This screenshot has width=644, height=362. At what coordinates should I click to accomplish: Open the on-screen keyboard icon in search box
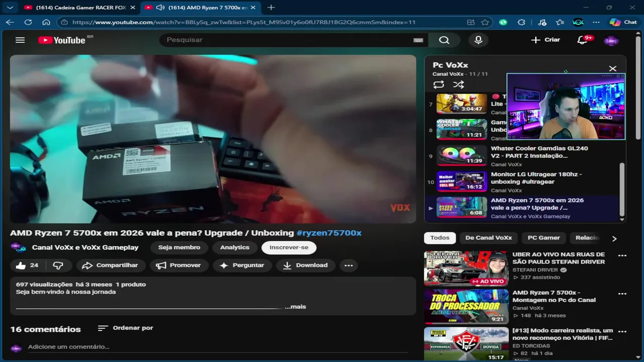(418, 40)
